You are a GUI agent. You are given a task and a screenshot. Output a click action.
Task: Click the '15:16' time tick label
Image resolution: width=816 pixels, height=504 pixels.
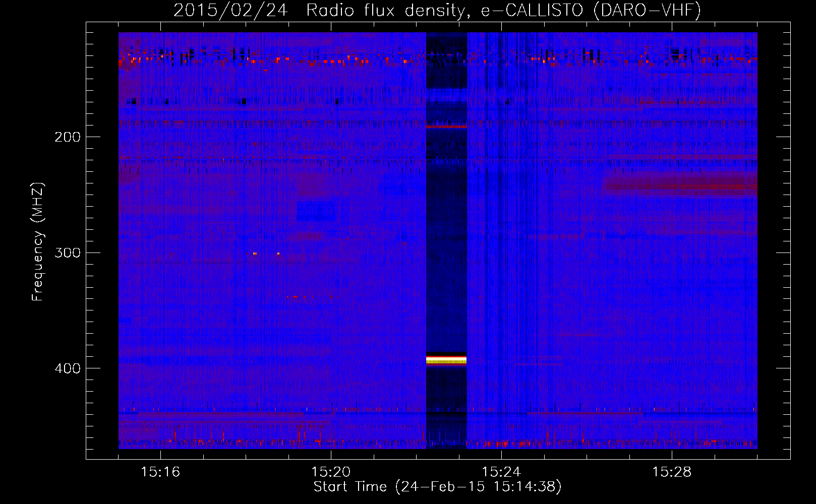tap(160, 472)
